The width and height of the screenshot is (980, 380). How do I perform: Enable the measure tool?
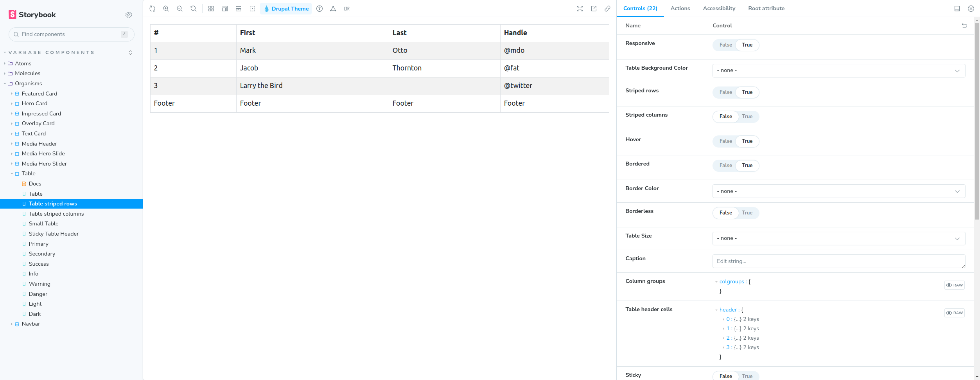click(x=239, y=9)
